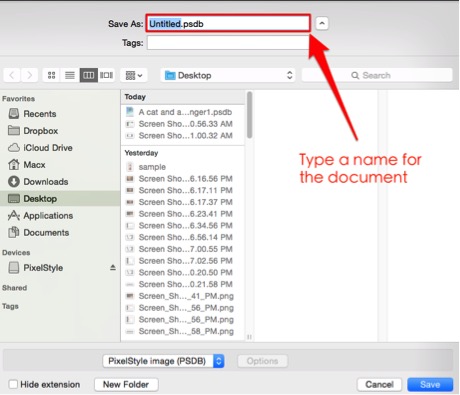Select 'Screen Sho...6.56.14 PM' file

click(x=183, y=237)
